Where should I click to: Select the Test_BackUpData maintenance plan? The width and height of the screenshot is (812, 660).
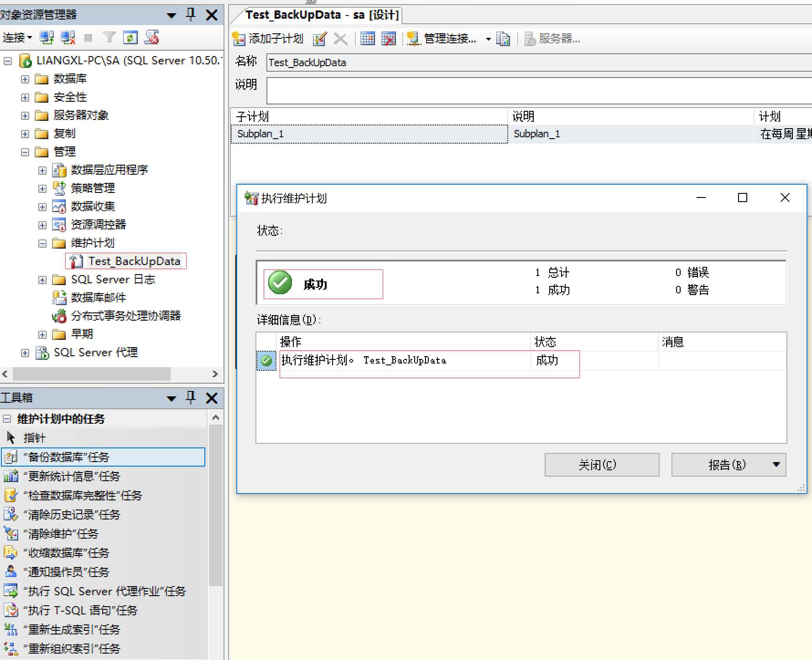(135, 261)
